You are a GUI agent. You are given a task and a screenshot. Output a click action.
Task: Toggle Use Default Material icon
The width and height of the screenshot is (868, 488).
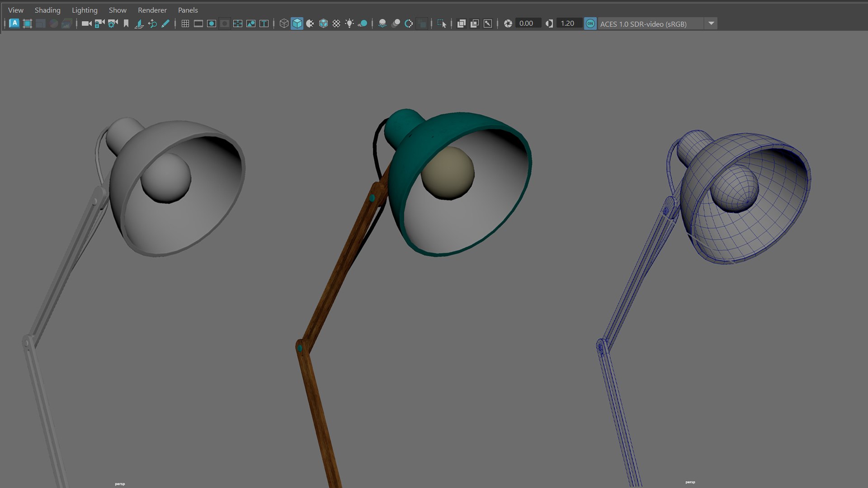click(310, 23)
